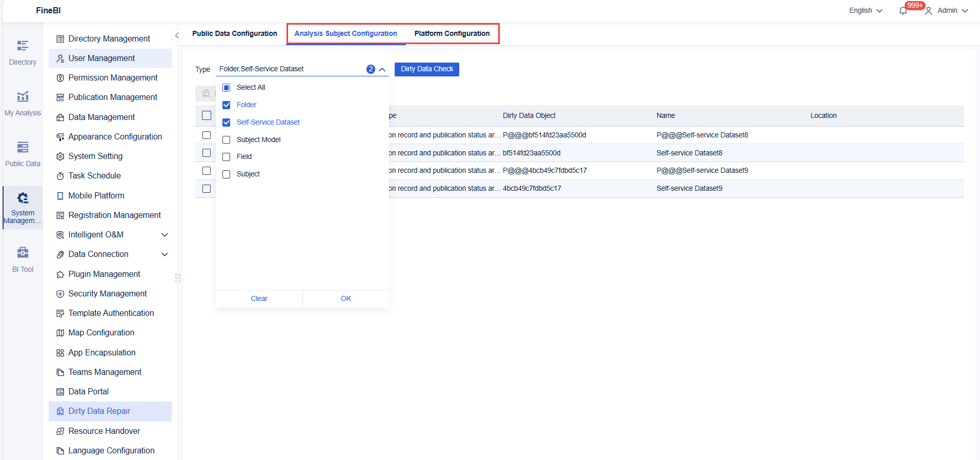Select the table header select-all checkbox
Viewport: 980px width, 460px height.
[207, 116]
